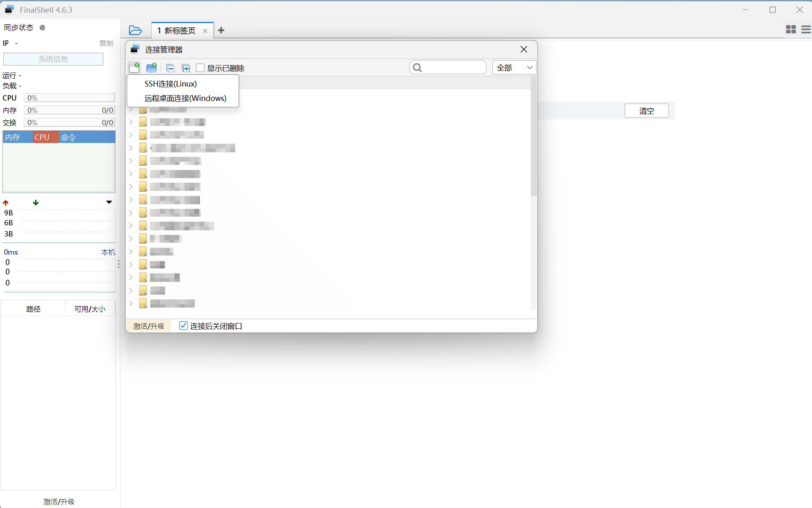Expand the network speed dropdown triangle
Screen dimensions: 812x508
[x=109, y=202]
